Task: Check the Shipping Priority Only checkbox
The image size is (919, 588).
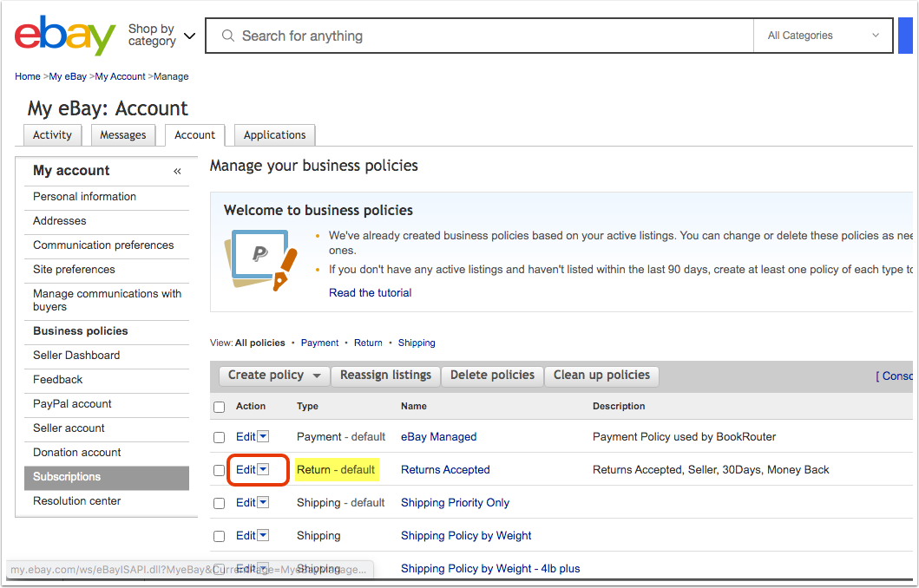Action: pyautogui.click(x=220, y=503)
